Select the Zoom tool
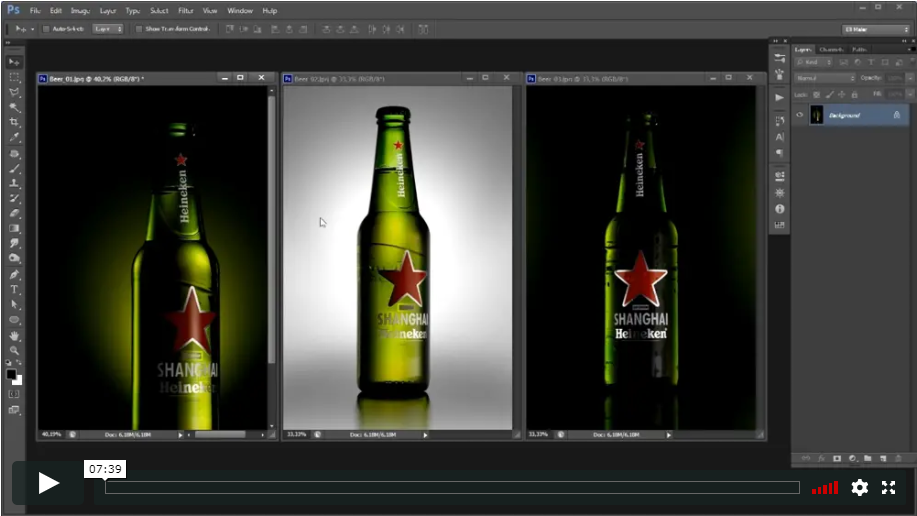 click(x=15, y=350)
